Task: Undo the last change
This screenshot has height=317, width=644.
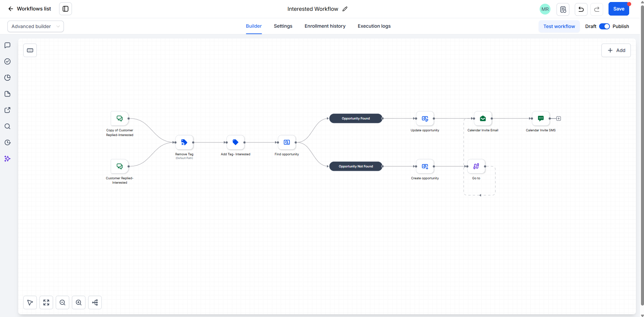Action: click(x=581, y=9)
